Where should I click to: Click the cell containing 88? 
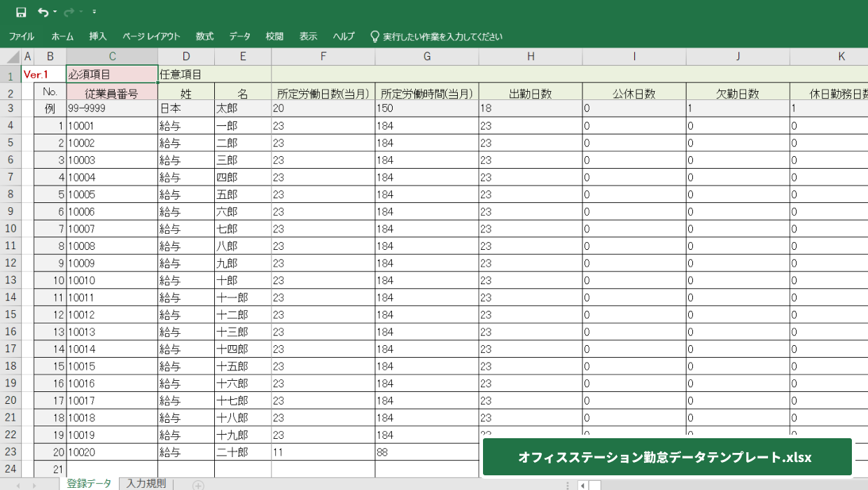pyautogui.click(x=427, y=452)
